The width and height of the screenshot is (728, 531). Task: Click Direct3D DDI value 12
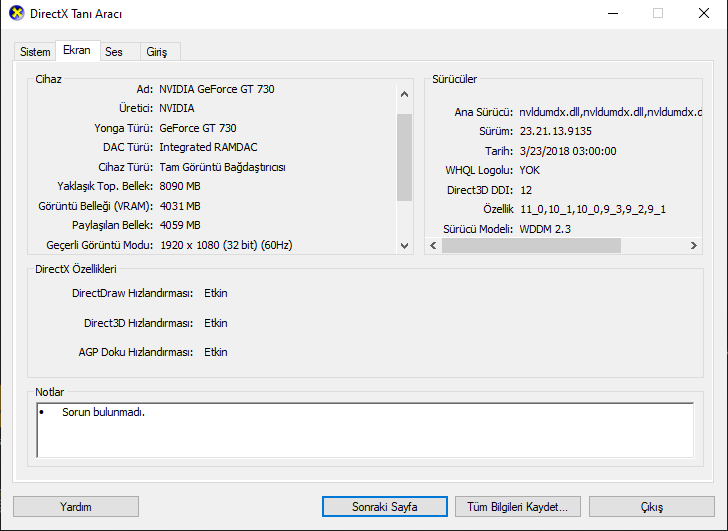coord(526,190)
